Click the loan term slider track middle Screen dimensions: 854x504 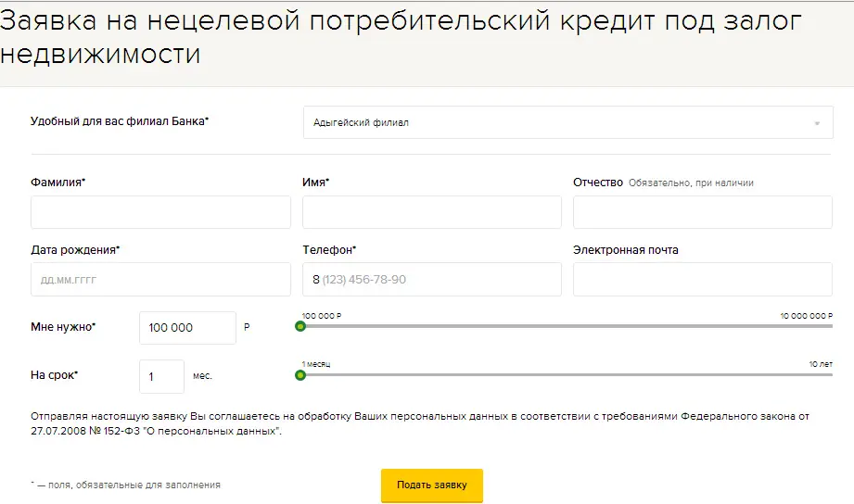point(567,375)
